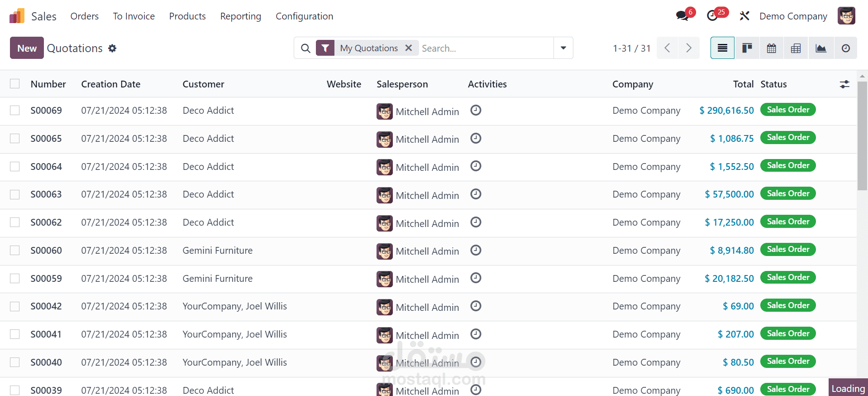Click the Sales app title
The width and height of the screenshot is (868, 396).
coord(44,16)
